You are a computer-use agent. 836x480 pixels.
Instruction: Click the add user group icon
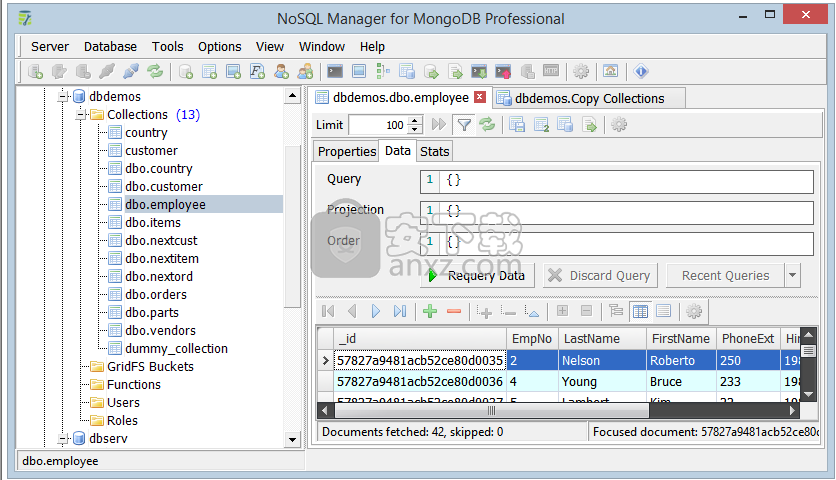point(305,71)
